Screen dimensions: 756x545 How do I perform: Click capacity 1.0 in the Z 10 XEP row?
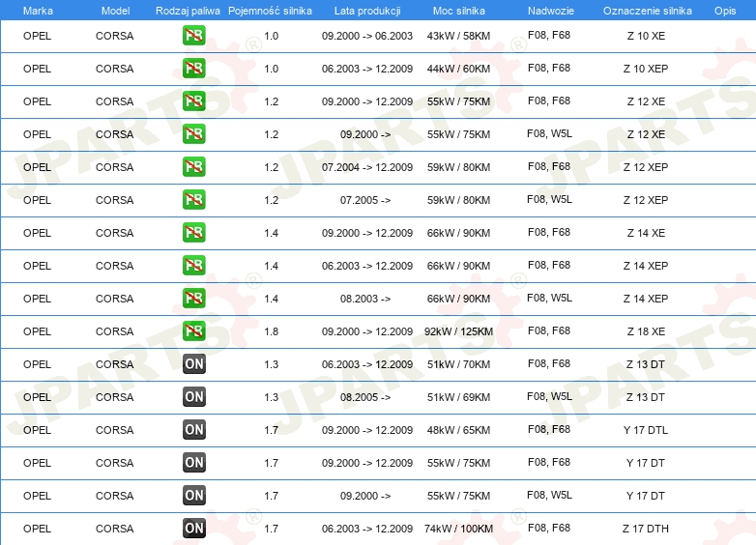click(272, 69)
